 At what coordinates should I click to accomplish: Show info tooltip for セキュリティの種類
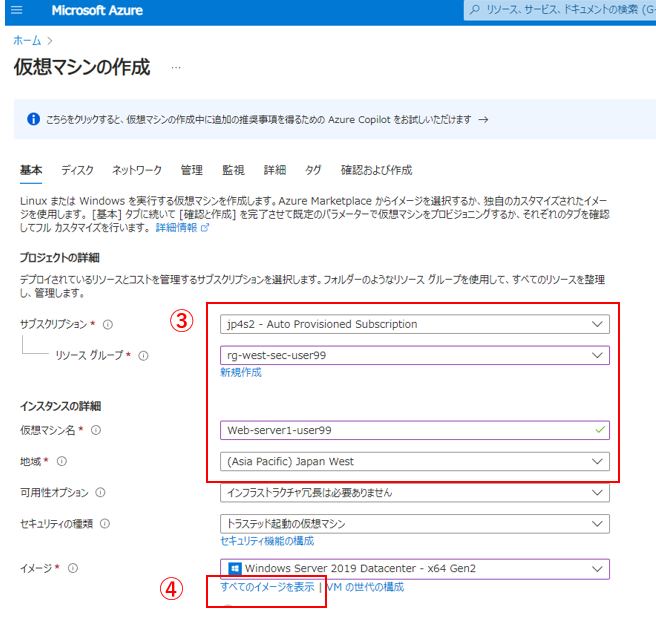pyautogui.click(x=105, y=524)
